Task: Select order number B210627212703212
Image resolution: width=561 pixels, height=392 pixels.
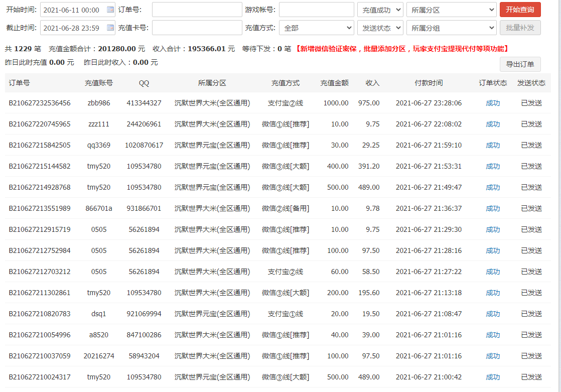Action: 40,272
